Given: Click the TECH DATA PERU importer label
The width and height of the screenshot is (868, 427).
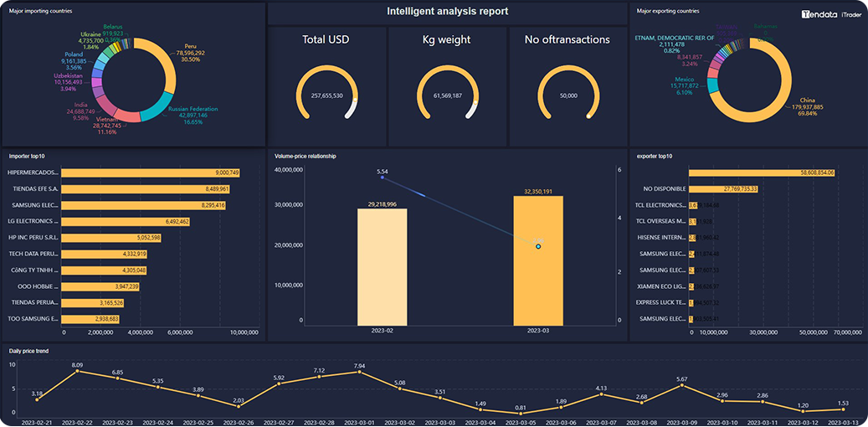Looking at the screenshot, I should (x=33, y=255).
